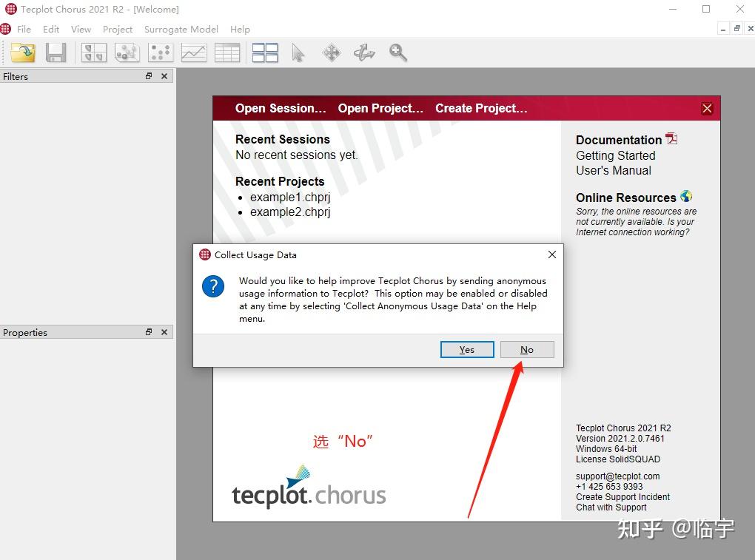Click the translate/pan tool icon
The width and height of the screenshot is (755, 560).
pos(331,53)
